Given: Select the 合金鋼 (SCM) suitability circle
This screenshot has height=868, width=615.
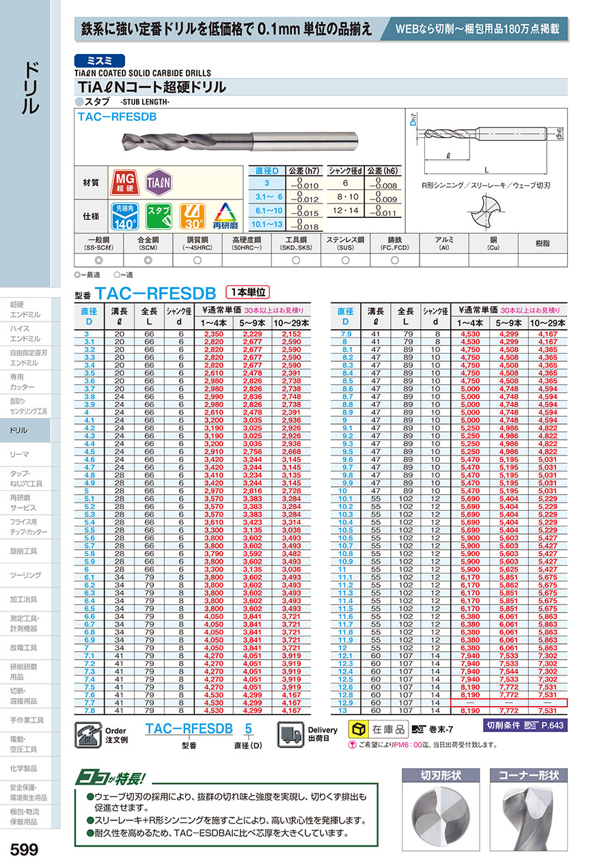Looking at the screenshot, I should [148, 260].
